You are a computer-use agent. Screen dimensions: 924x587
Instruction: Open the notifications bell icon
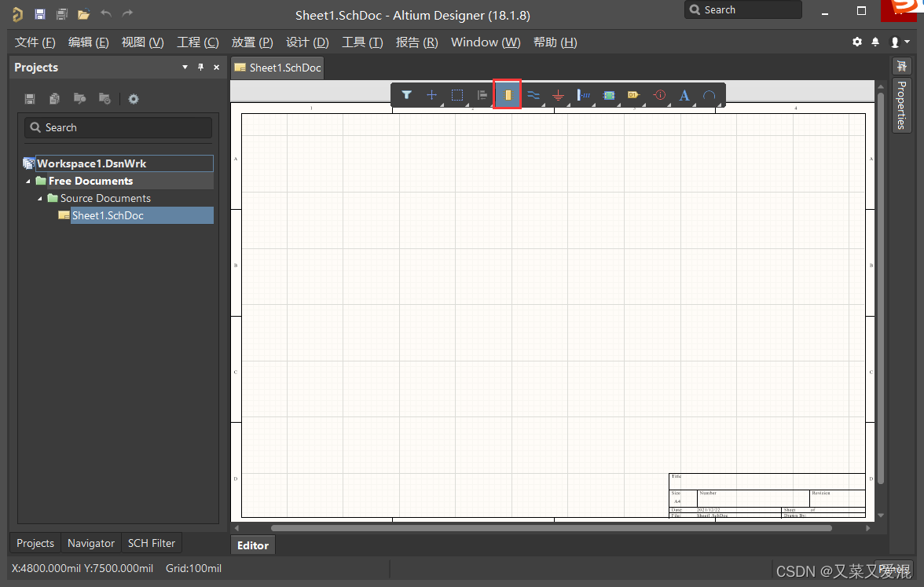point(875,42)
